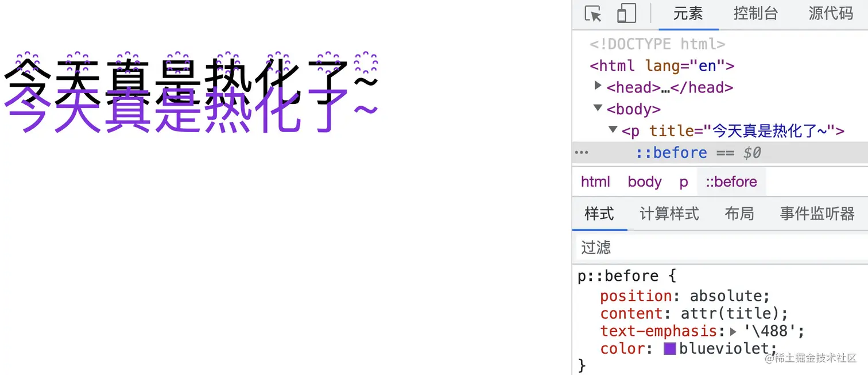Click ::before in the breadcrumb bar
Screen dimensions: 868x375
[731, 182]
